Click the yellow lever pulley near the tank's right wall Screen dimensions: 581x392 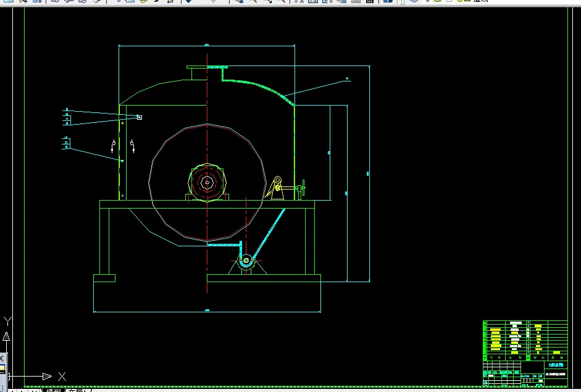click(x=277, y=181)
